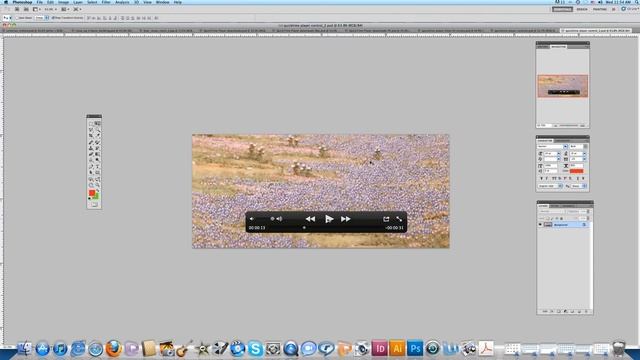
Task: Select the Zoom tool in toolbox
Action: [x=98, y=185]
